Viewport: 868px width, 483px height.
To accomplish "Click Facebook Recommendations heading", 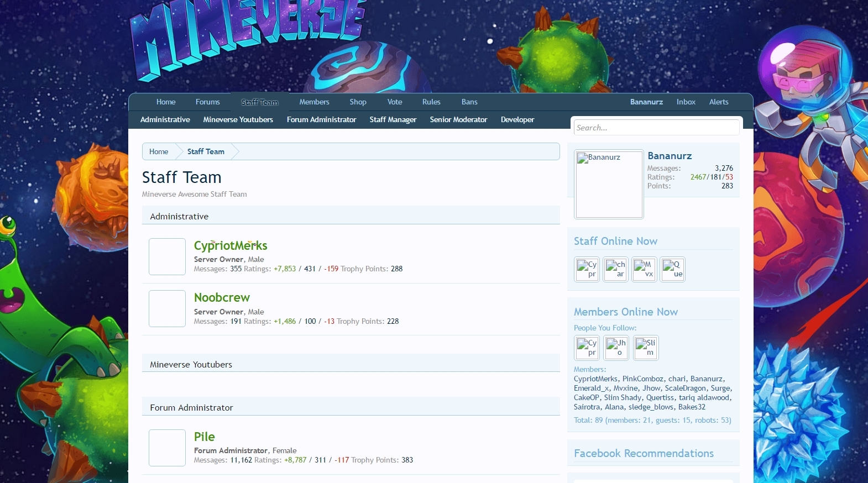I will pyautogui.click(x=644, y=453).
